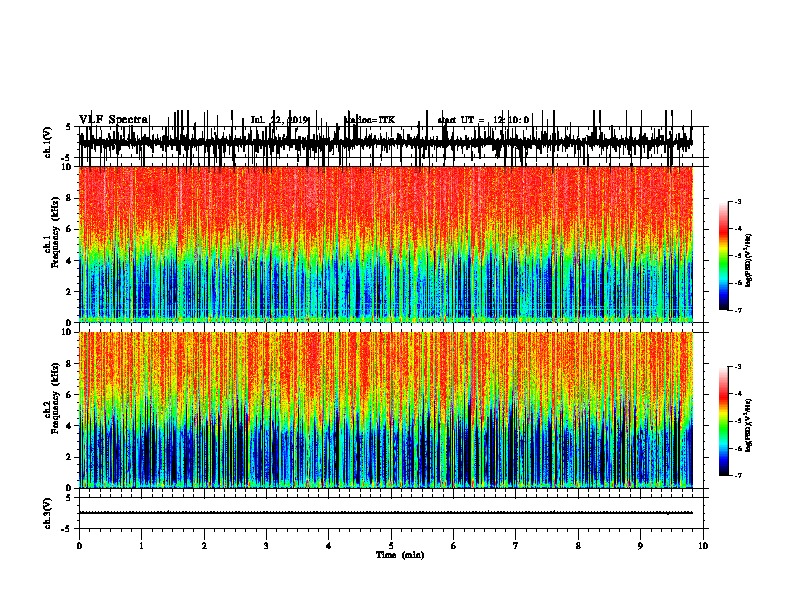This screenshot has height=612, width=792.
Task: Click the ch.2 colorbar units label log(PSD)
Action: point(748,425)
